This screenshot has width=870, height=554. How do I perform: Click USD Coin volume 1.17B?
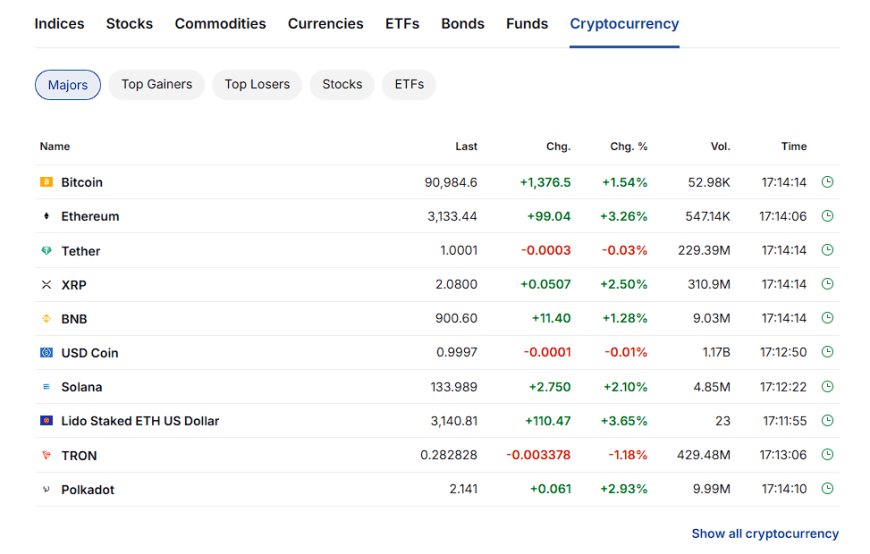[x=716, y=352]
